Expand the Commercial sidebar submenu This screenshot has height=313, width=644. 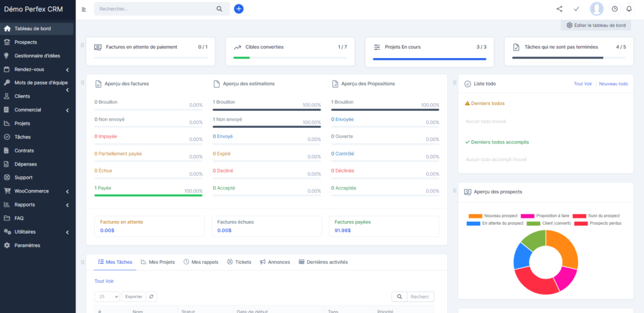click(67, 110)
